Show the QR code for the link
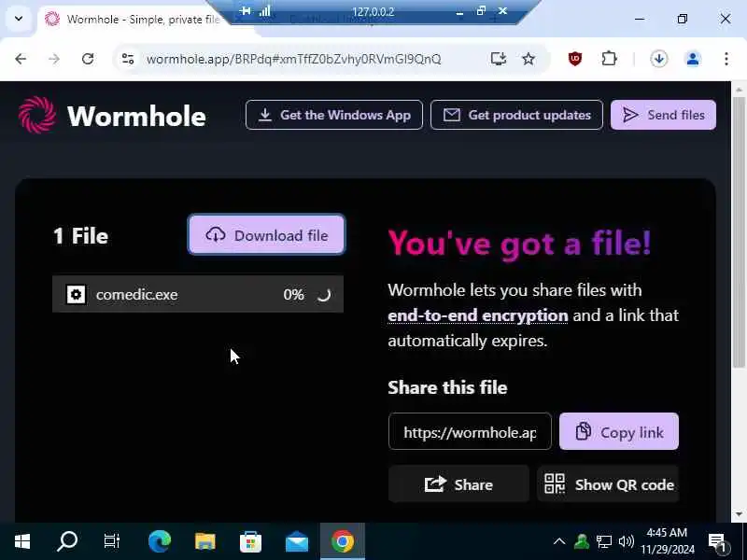Viewport: 747px width, 560px height. (x=608, y=484)
